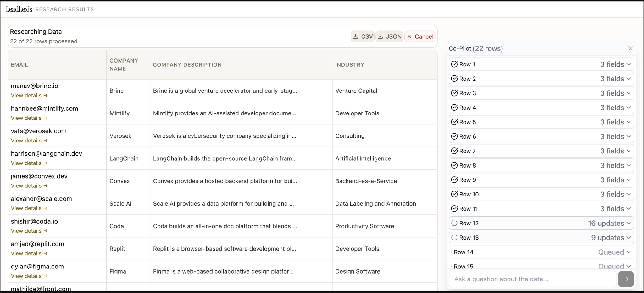644x293 pixels.
Task: Click the Row 11 completed check icon
Action: coord(454,209)
